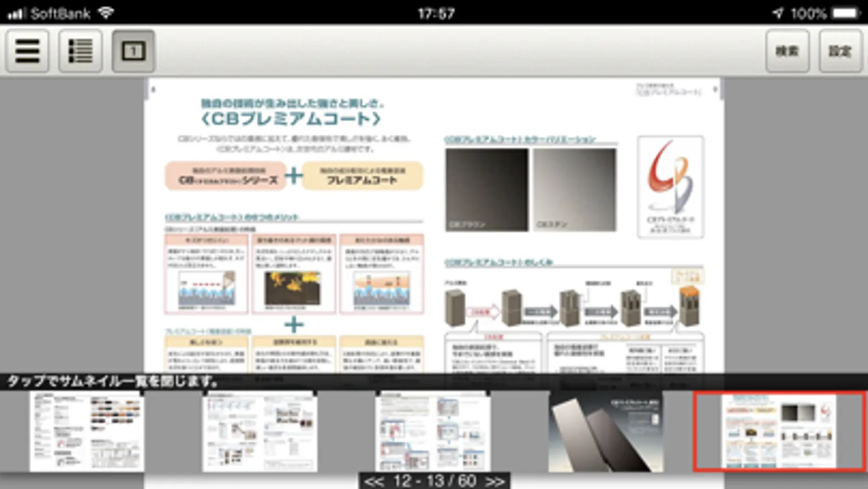Select the second page-spread thumbnail
This screenshot has height=489, width=868.
pyautogui.click(x=260, y=431)
